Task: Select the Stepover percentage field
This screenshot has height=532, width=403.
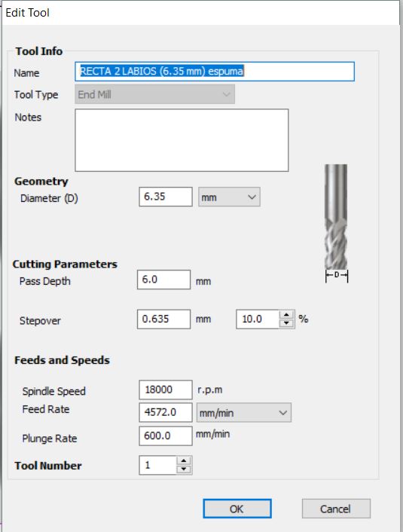Action: (x=258, y=319)
